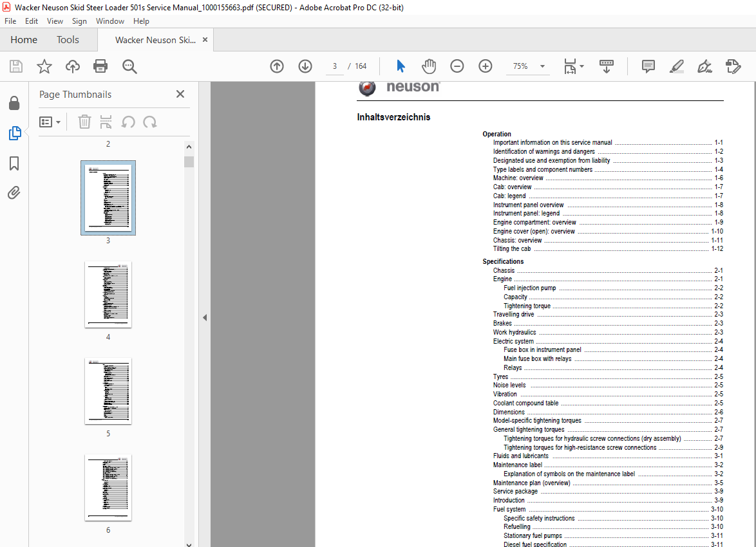Click the 'Noise levels' entry
Viewport: 756px width, 547px height.
(509, 385)
